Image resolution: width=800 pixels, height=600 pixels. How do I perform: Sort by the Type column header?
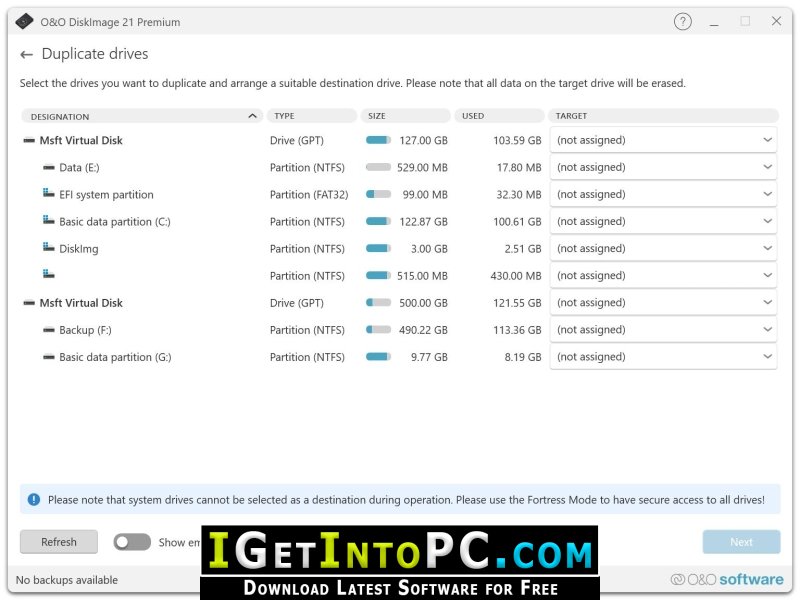[312, 116]
